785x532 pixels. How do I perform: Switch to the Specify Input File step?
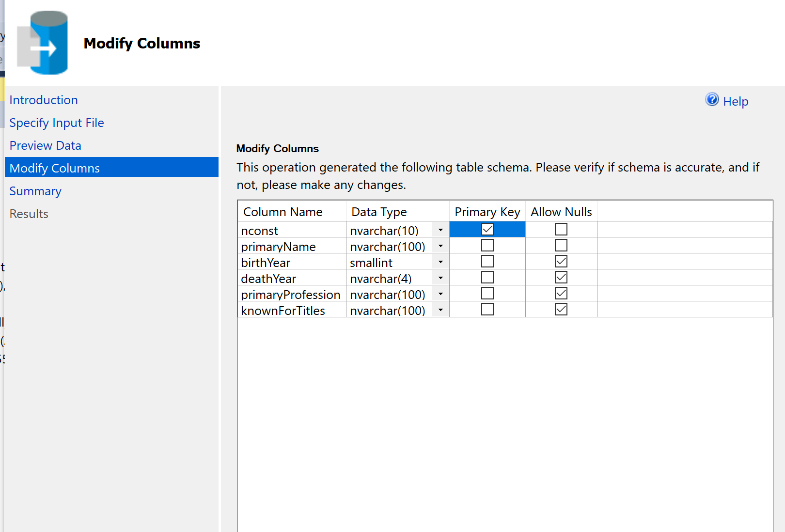pos(56,123)
